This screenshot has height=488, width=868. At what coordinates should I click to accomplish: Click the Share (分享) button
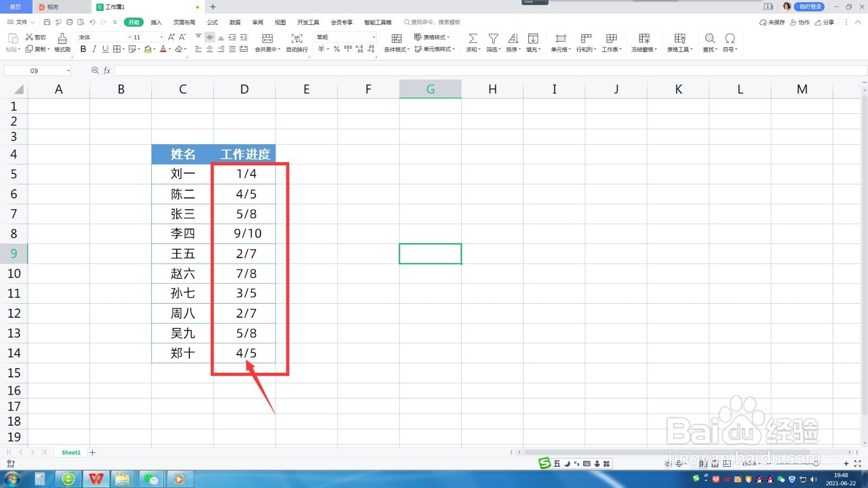825,22
